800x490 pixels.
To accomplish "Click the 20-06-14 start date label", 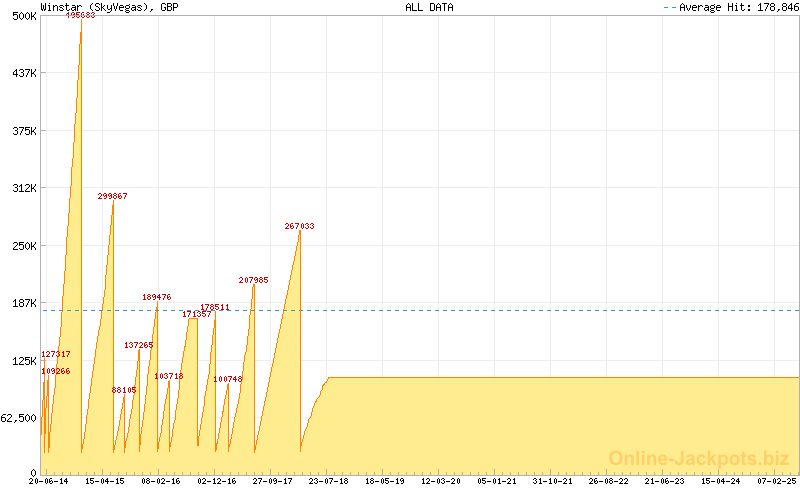I will 49,481.
